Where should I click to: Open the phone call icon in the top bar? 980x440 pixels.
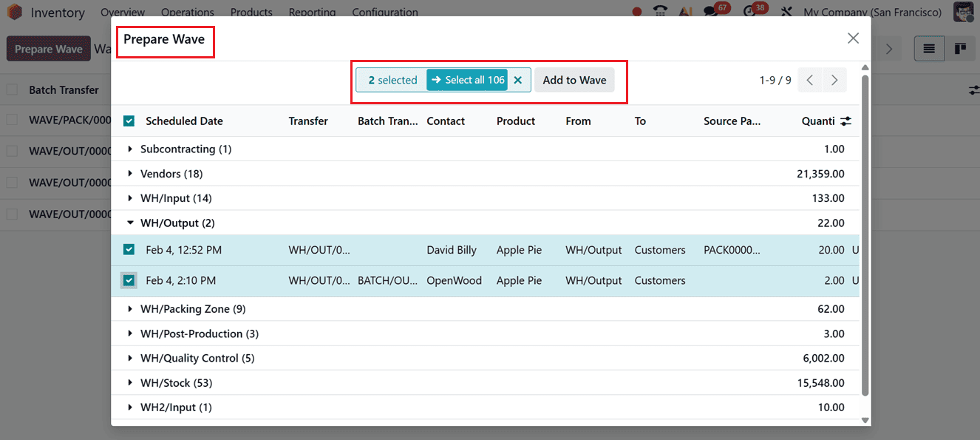(659, 12)
